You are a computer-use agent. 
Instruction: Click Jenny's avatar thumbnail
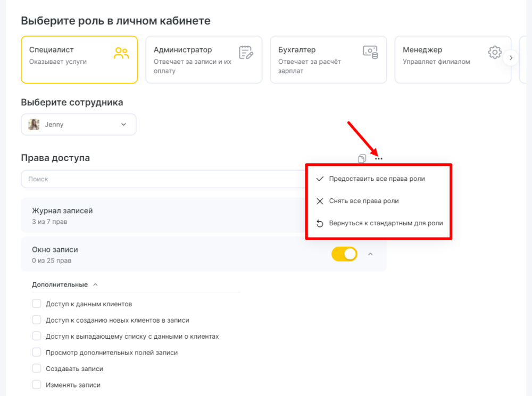34,124
